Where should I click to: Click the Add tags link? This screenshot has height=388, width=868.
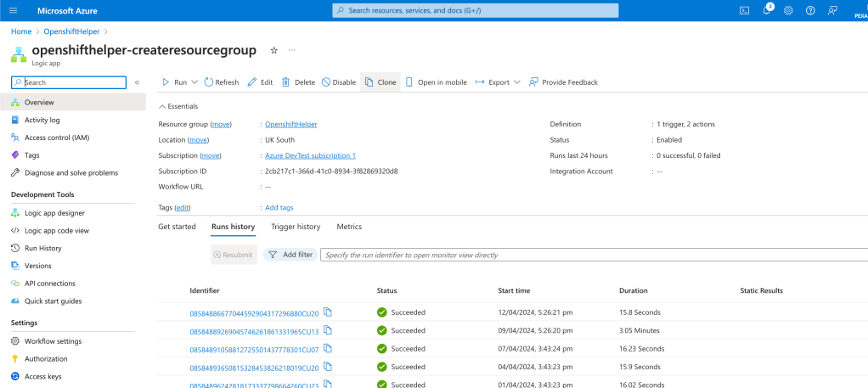(x=279, y=207)
